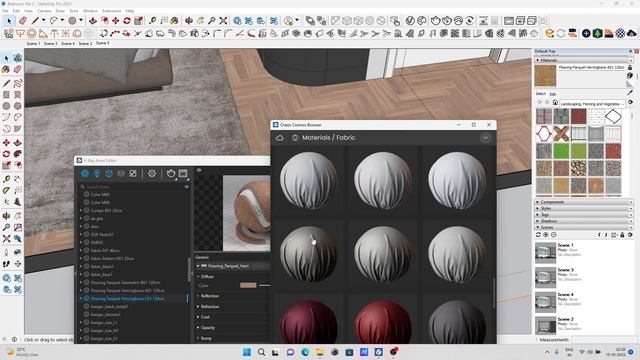
Task: Click the Remove Scene minus icon
Action: pos(553,235)
